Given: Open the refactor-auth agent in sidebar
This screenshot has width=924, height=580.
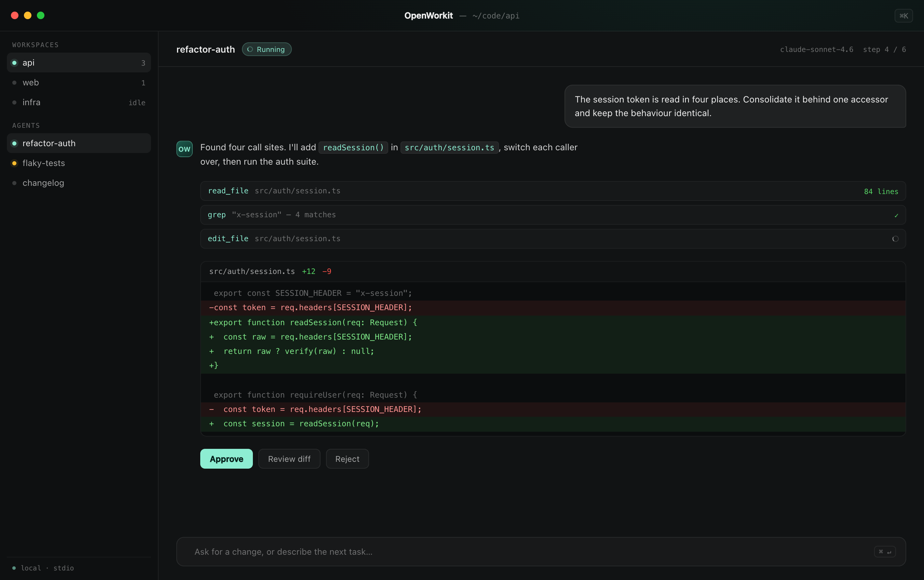Looking at the screenshot, I should 79,143.
